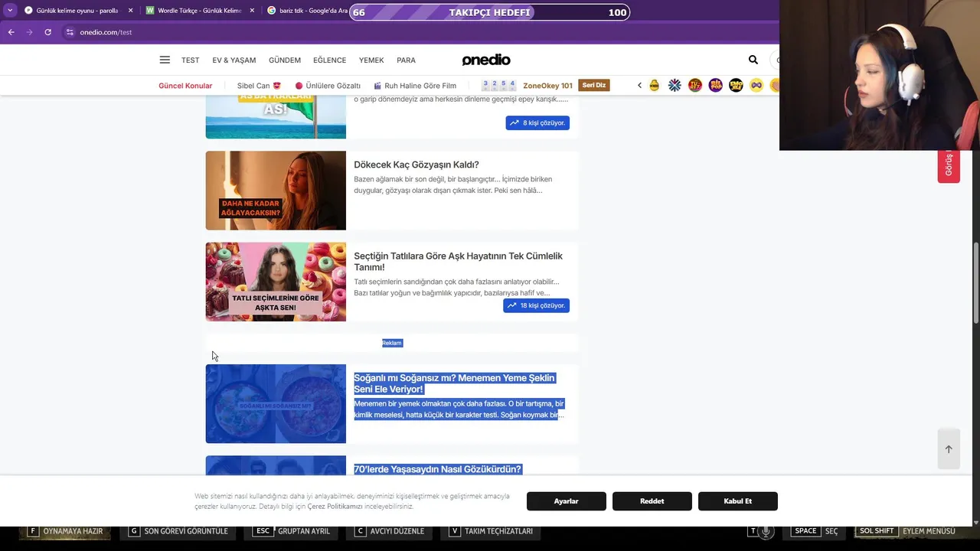
Task: Click the Oynamaya Hazır game prompt
Action: [66, 531]
